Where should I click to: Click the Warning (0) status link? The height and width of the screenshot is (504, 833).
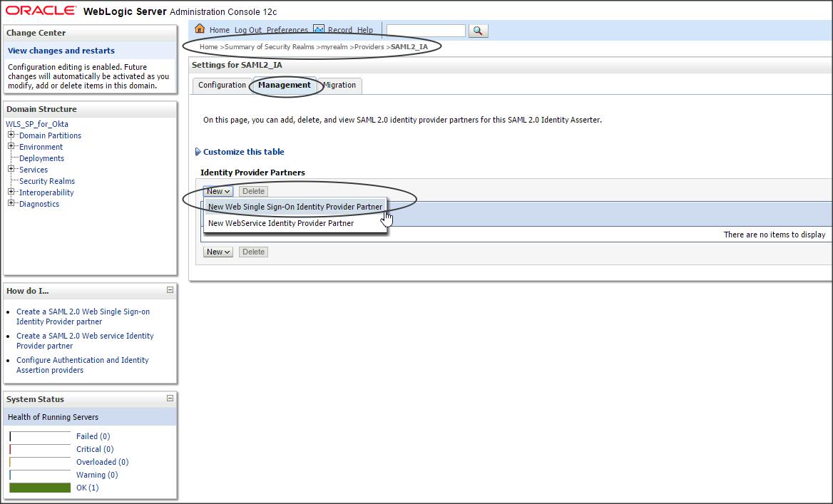(97, 475)
